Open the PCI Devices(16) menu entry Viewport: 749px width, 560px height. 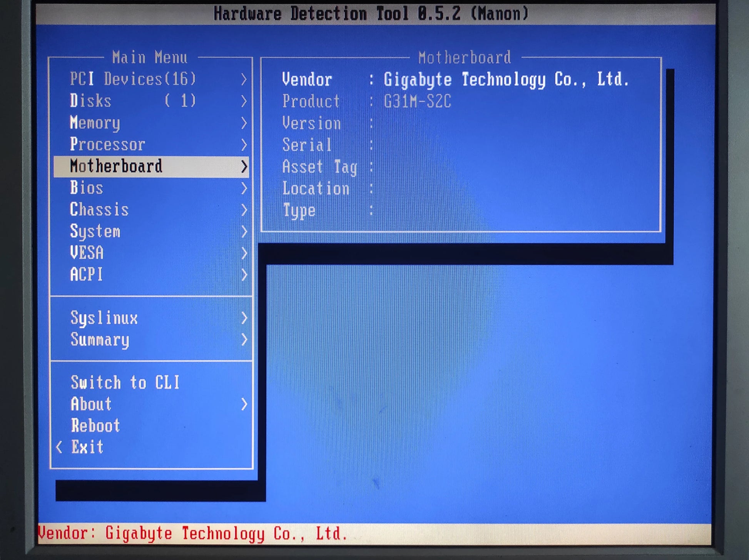[x=151, y=79]
